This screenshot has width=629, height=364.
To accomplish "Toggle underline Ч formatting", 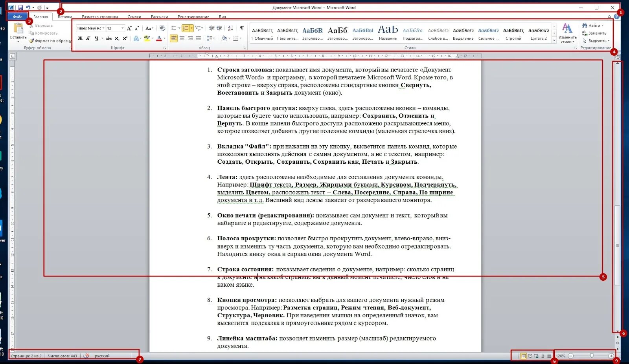I will point(96,38).
